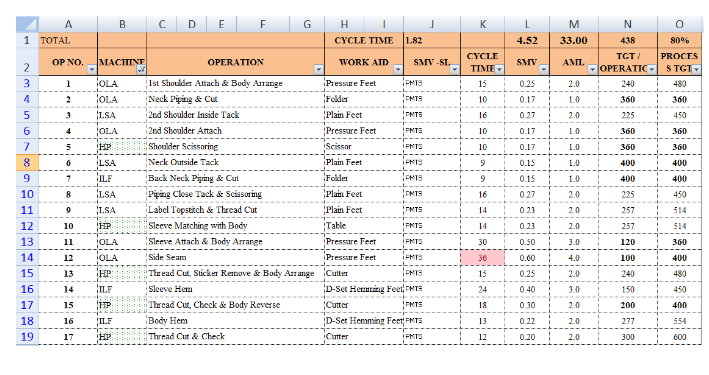
Task: Click the 1.82 cycle time value
Action: (x=432, y=40)
